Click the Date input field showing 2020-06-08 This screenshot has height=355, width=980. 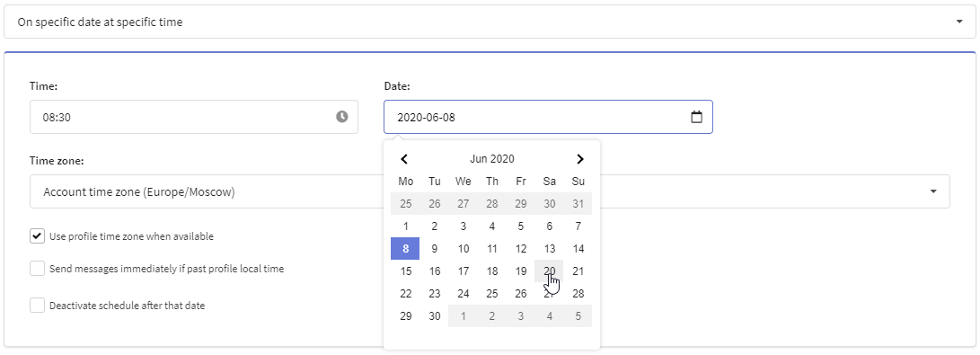(548, 117)
